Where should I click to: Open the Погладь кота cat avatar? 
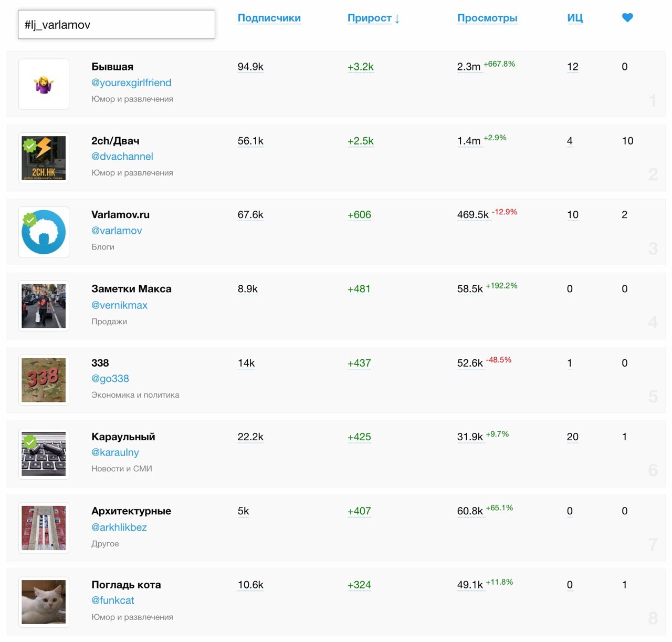point(44,602)
